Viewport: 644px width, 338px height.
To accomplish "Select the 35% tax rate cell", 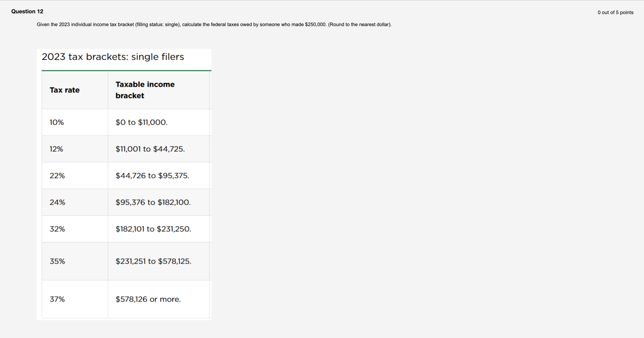I will (57, 261).
